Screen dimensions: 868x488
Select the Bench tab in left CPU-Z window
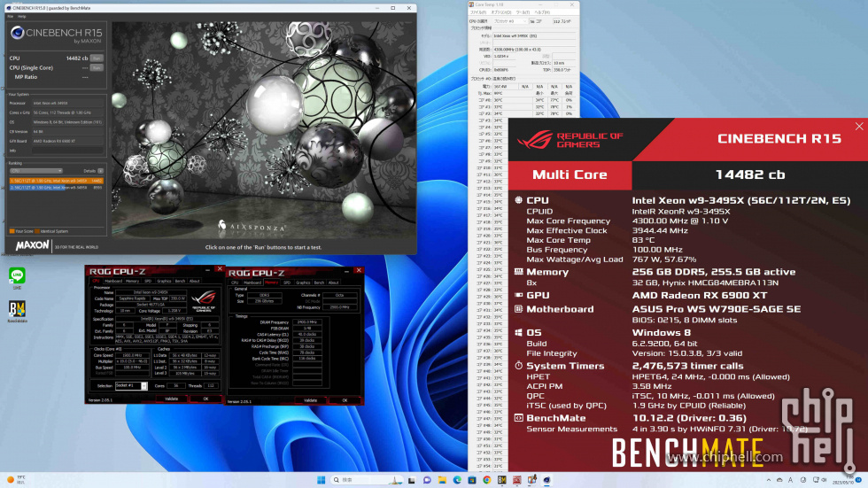pyautogui.click(x=180, y=281)
